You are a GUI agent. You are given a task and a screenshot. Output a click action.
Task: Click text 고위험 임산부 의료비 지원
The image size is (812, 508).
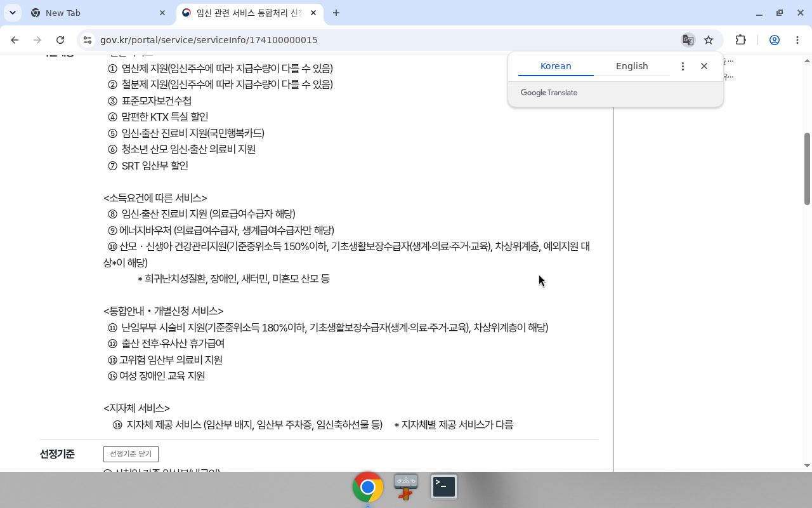click(171, 360)
